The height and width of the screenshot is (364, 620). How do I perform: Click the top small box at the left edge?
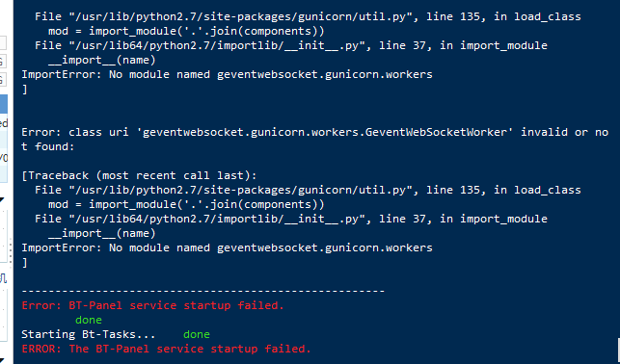(3, 43)
